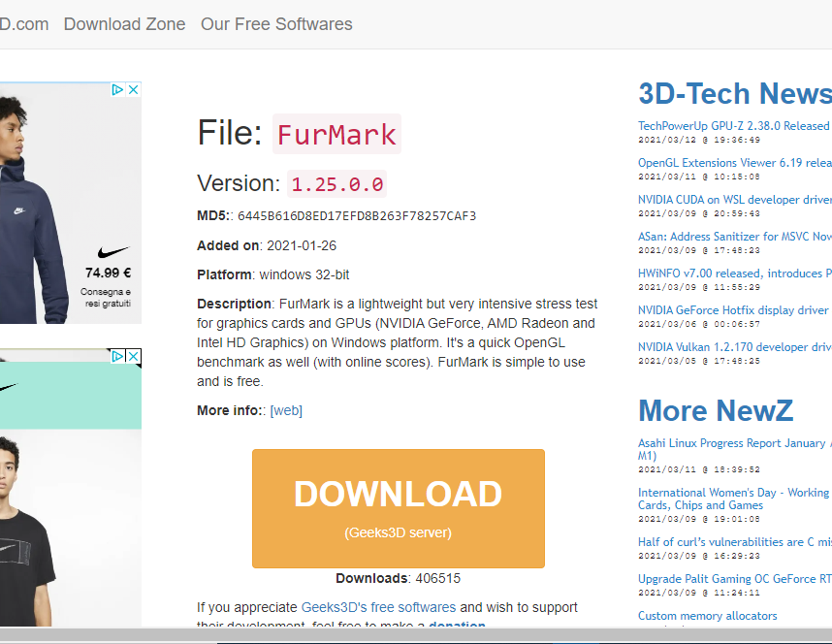This screenshot has width=832, height=644.
Task: Click the MD5 hash 6445B616D8ED17EFD8B263F78257CAF3
Action: tap(357, 216)
